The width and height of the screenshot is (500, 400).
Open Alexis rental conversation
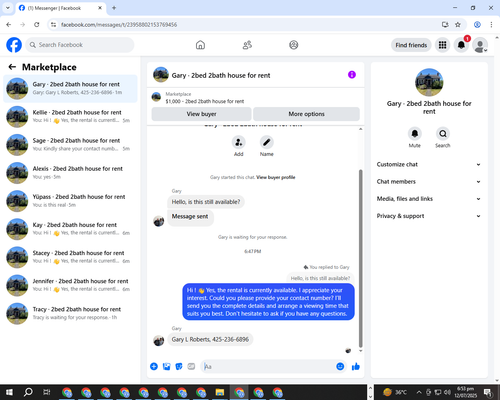point(70,173)
